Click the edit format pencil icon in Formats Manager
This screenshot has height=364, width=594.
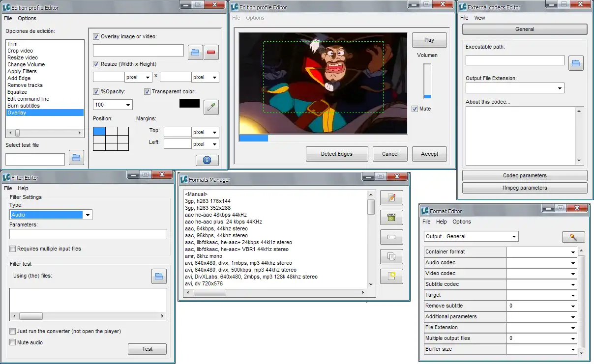[x=391, y=198]
